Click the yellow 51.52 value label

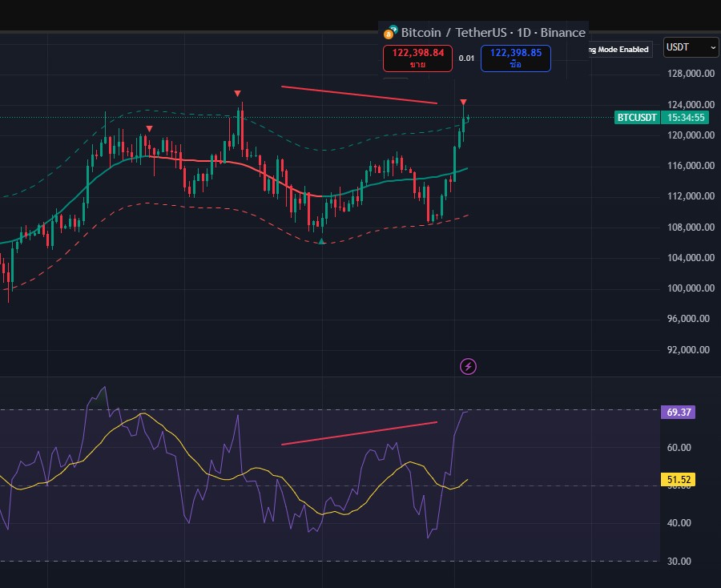click(x=679, y=480)
